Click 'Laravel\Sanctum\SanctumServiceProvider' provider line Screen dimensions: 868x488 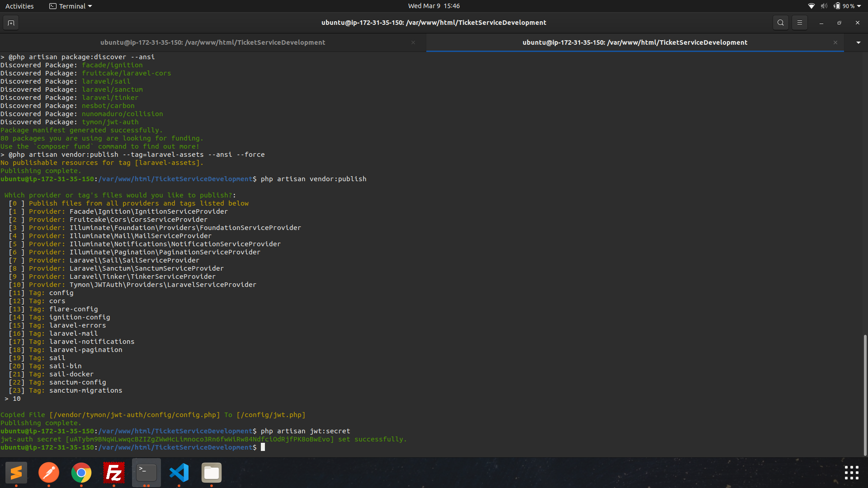tap(116, 268)
